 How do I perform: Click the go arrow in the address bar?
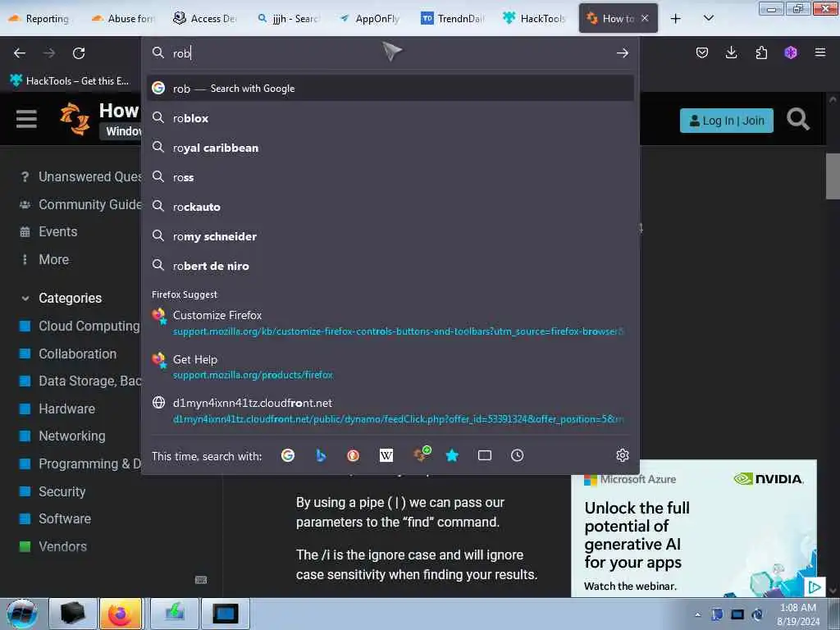(622, 53)
